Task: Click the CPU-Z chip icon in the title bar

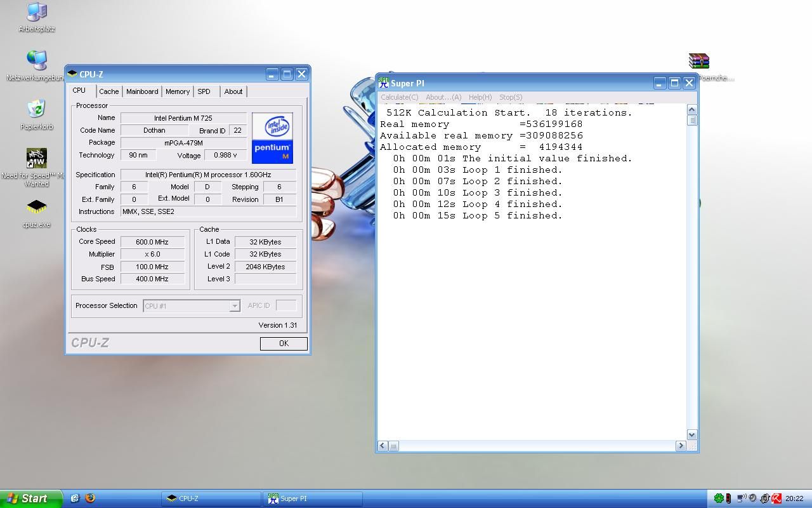Action: [72, 74]
